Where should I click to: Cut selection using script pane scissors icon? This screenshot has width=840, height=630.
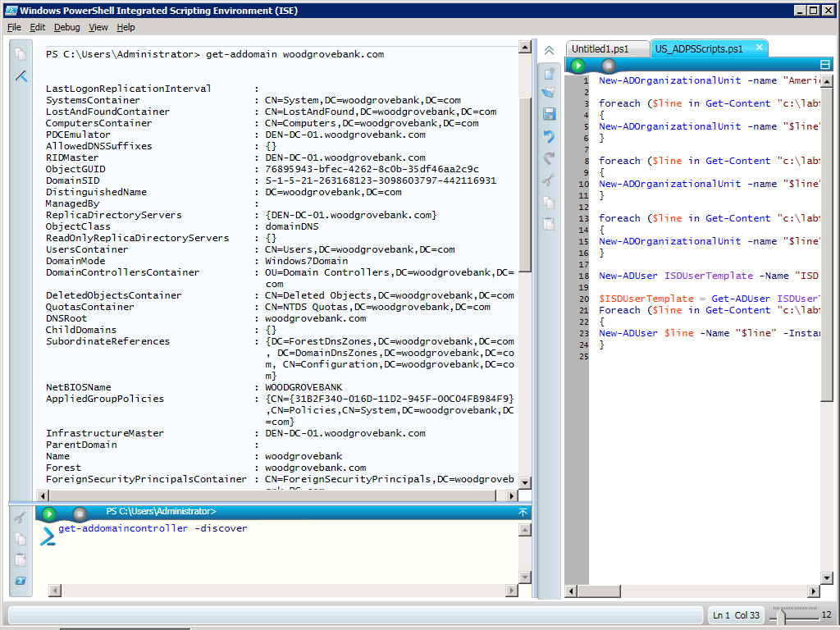point(549,180)
